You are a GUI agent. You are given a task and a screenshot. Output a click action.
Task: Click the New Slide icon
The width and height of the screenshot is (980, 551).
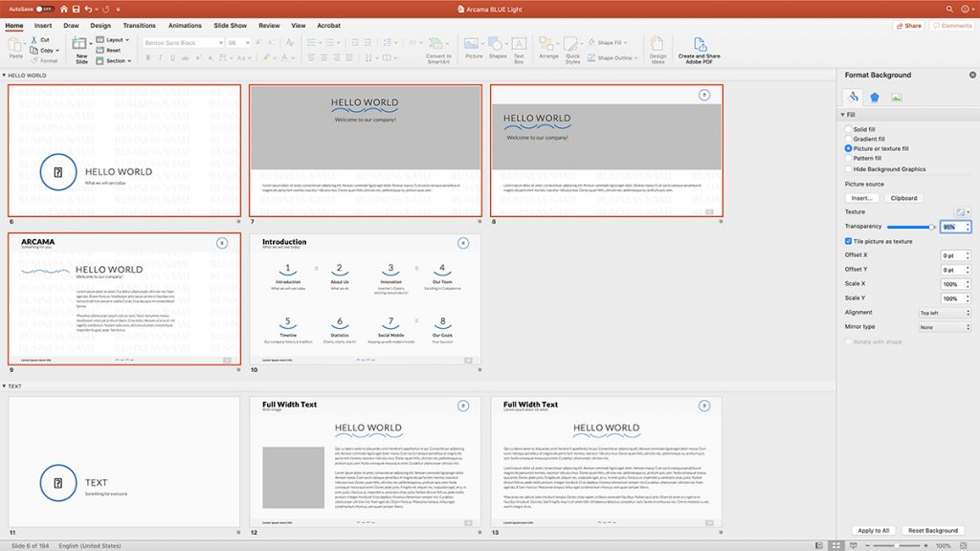81,45
